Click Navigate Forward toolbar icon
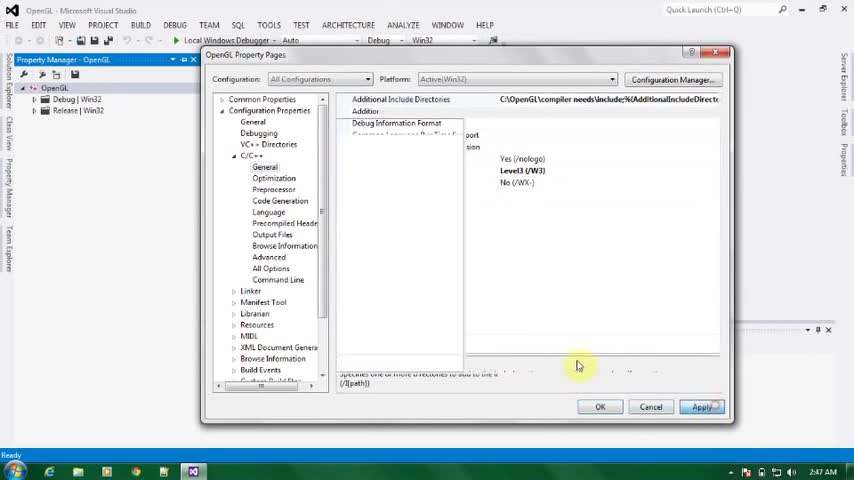The width and height of the screenshot is (854, 480). click(40, 40)
